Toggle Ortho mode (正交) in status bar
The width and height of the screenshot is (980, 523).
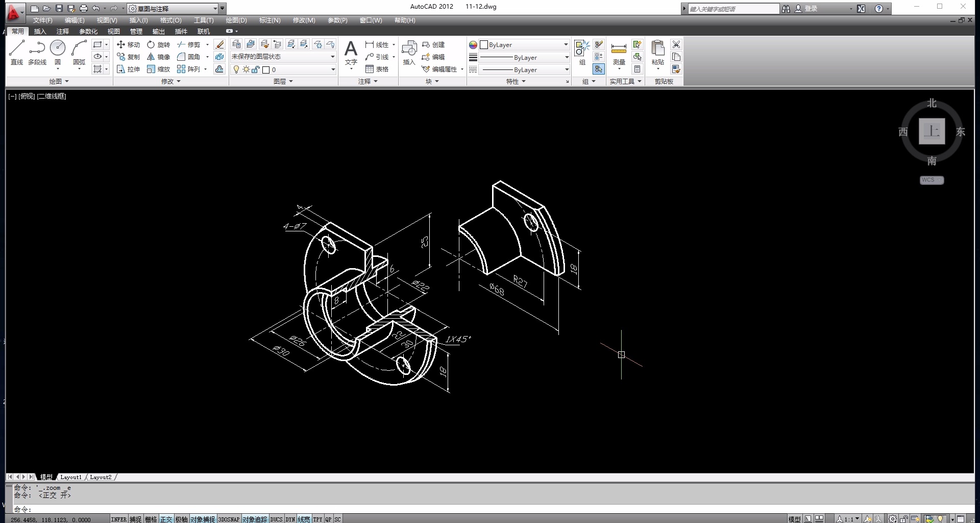point(166,519)
